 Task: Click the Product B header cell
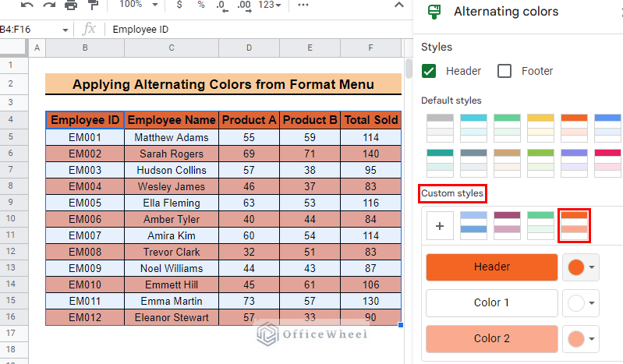coord(310,120)
